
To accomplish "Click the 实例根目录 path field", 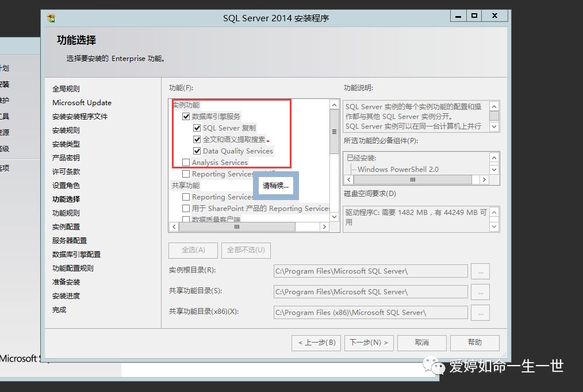I will [370, 271].
